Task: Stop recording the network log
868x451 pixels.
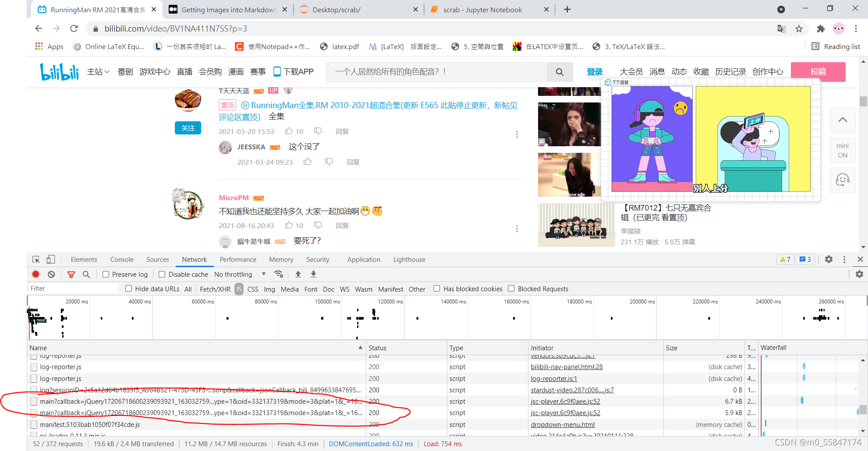Action: (36, 274)
